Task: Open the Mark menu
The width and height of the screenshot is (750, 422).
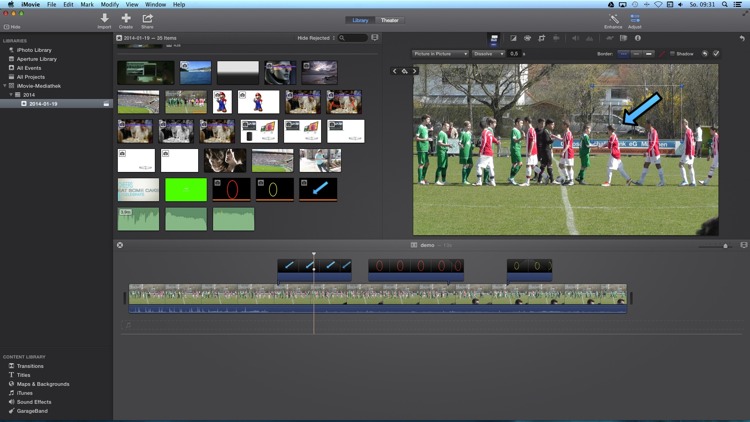Action: pos(87,4)
